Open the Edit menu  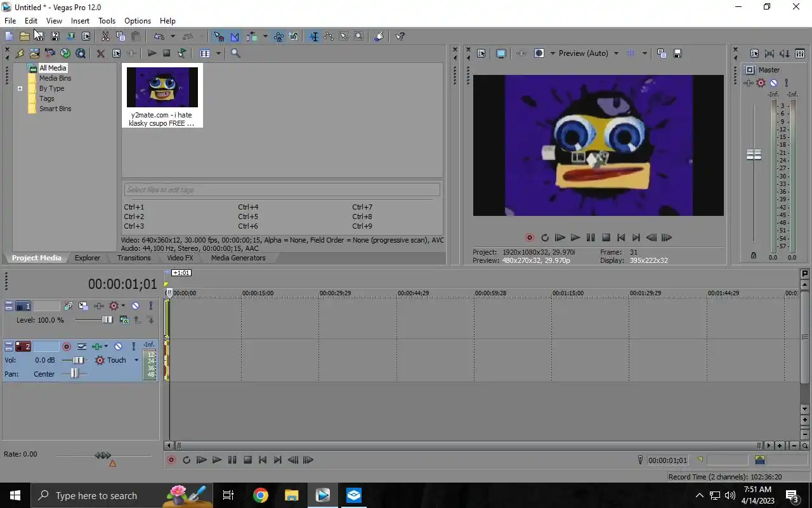click(31, 21)
